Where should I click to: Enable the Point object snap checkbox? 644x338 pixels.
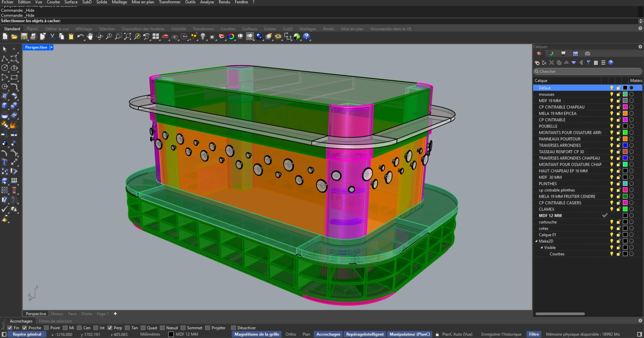47,328
